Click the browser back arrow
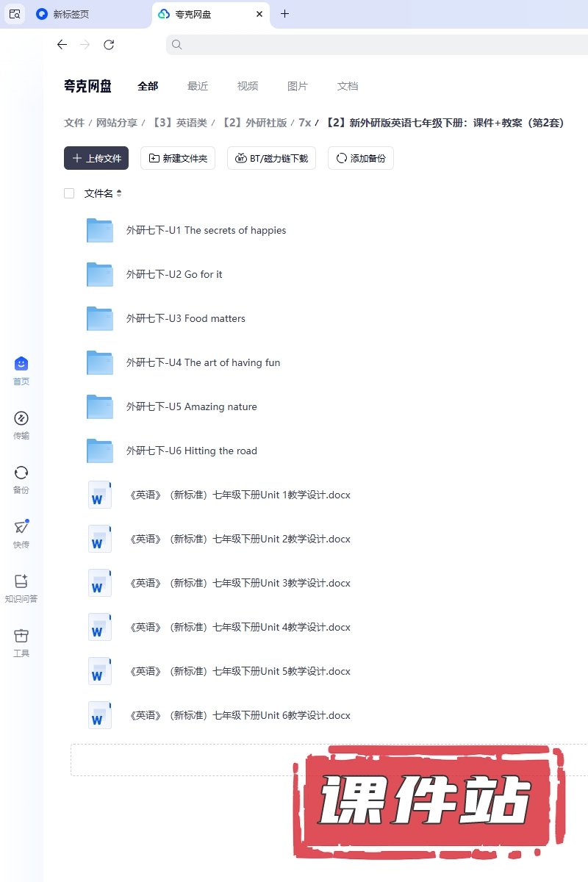Image resolution: width=588 pixels, height=882 pixels. (62, 45)
